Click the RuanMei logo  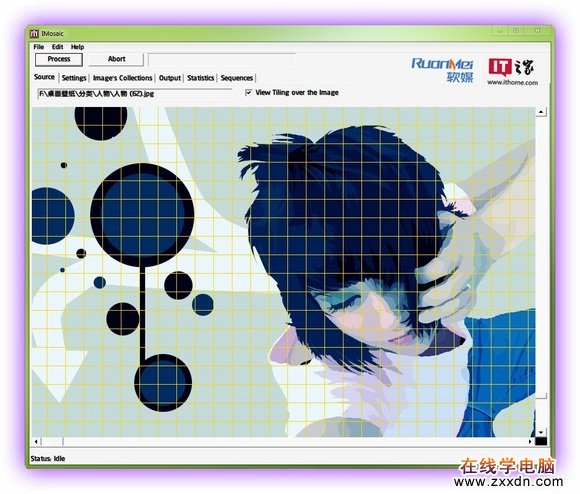(x=442, y=70)
